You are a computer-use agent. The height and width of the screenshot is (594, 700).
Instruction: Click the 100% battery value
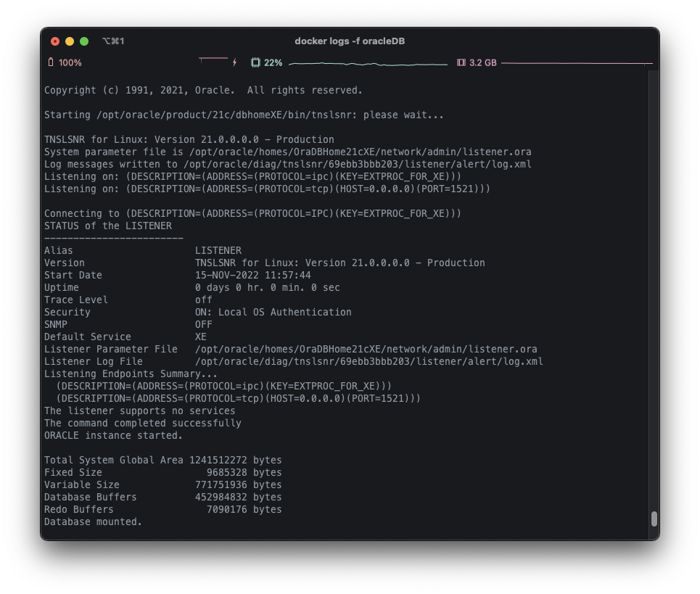point(70,62)
